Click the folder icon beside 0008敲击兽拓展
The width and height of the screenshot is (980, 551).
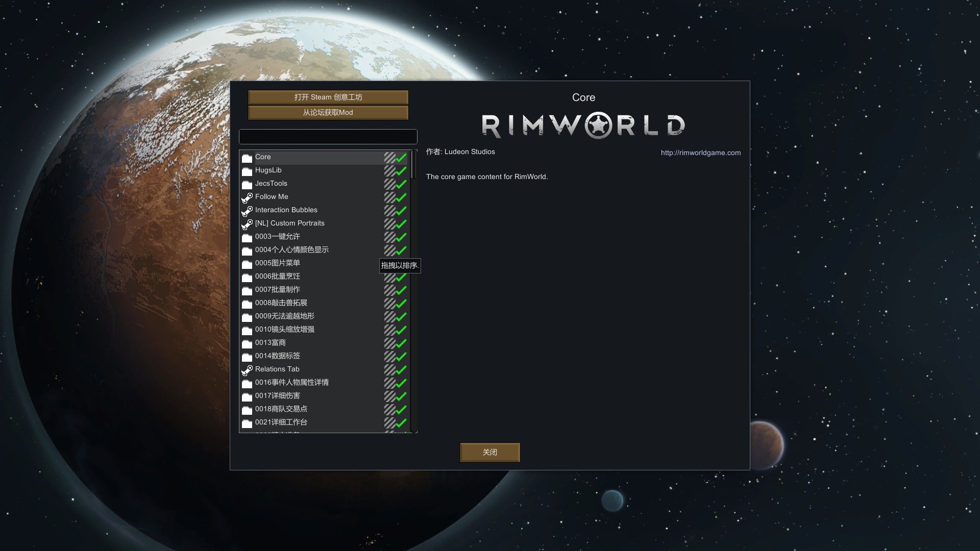(x=247, y=304)
